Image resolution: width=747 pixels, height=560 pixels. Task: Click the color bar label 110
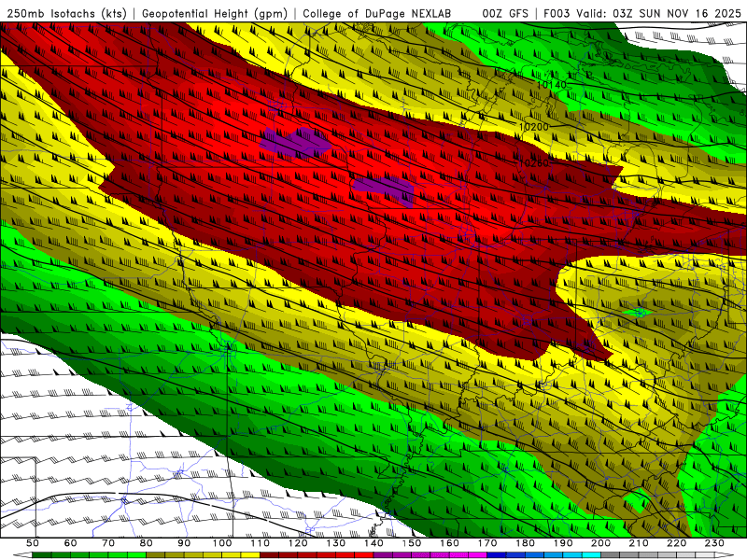click(261, 543)
